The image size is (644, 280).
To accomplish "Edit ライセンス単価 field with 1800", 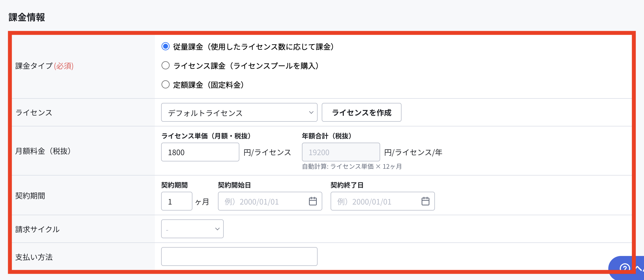I will (200, 152).
